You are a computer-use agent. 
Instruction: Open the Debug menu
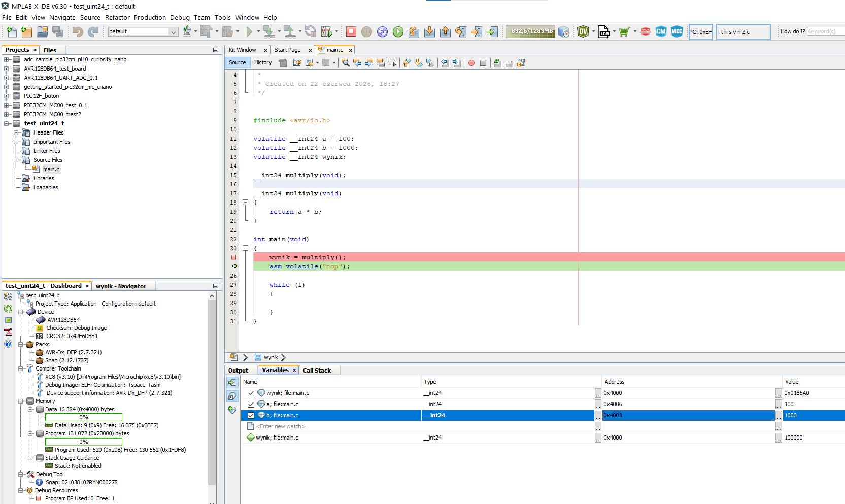pos(180,17)
